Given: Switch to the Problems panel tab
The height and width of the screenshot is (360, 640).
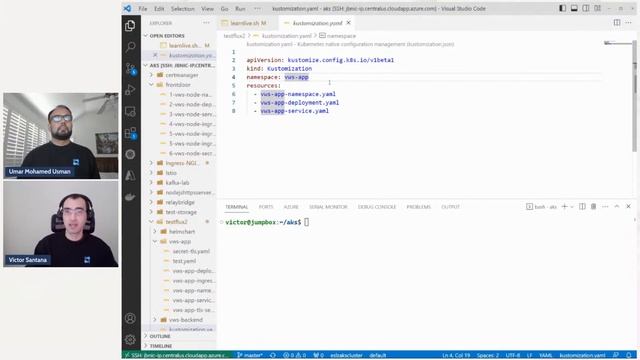Looking at the screenshot, I should (x=418, y=207).
